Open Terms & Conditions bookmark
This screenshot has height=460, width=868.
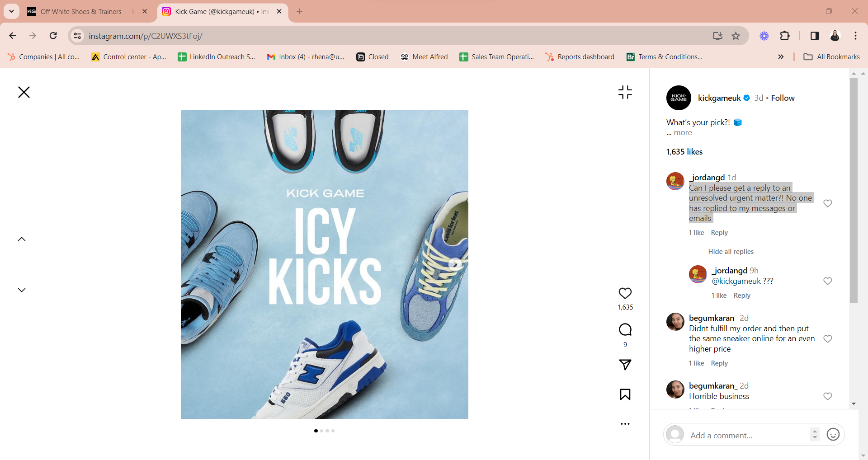665,57
